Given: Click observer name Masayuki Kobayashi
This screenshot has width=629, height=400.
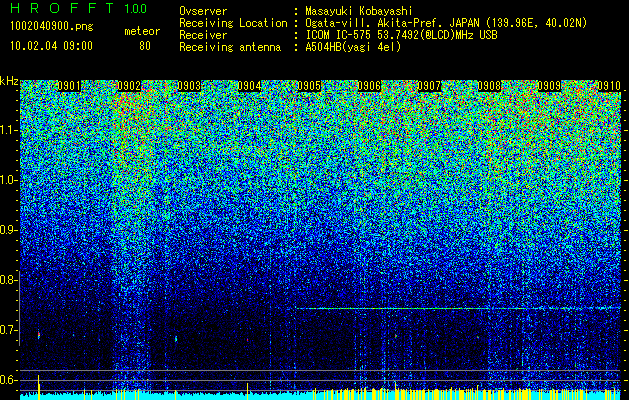Looking at the screenshot, I should [359, 11].
